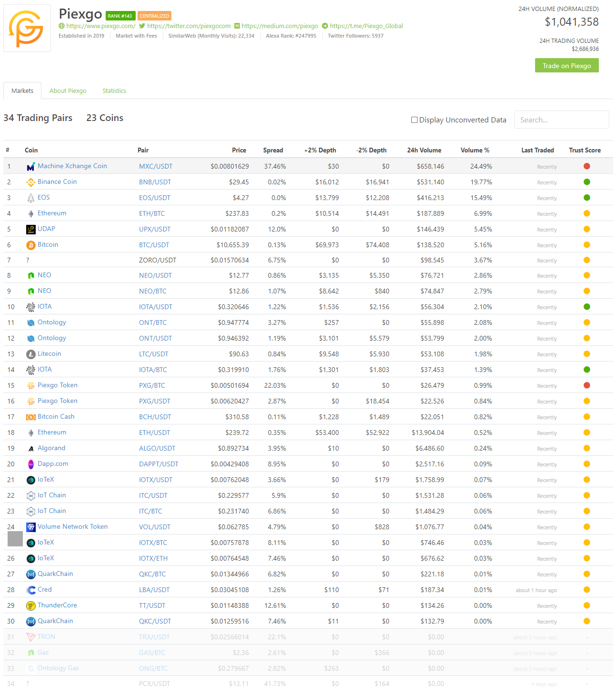
Task: Click the $13,904.04 volume for ETH/USDT
Action: click(x=428, y=433)
